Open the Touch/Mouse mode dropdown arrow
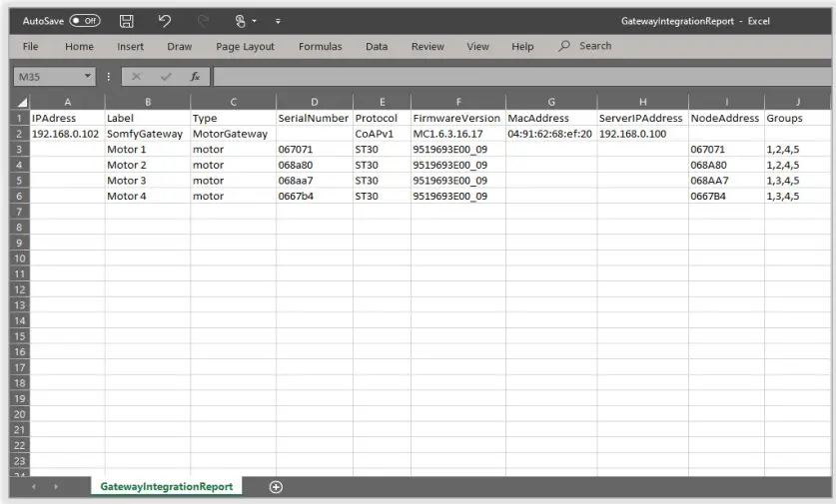The width and height of the screenshot is (836, 504). click(x=255, y=21)
